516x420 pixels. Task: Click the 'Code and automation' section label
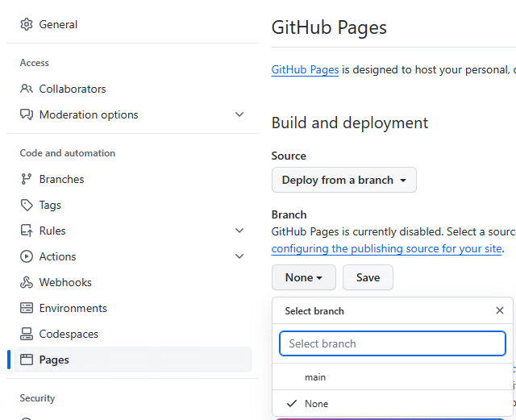68,153
